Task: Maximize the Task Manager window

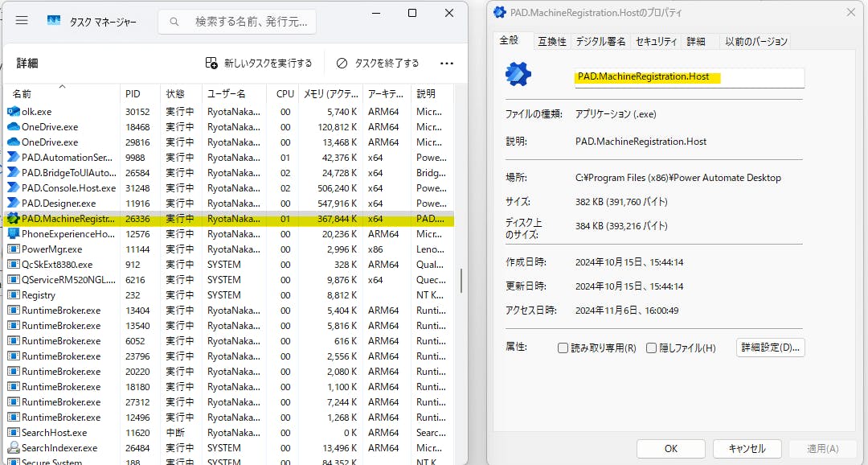Action: 411,13
